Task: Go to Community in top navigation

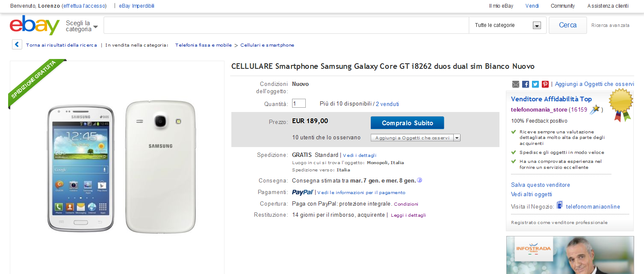Action: (x=563, y=6)
